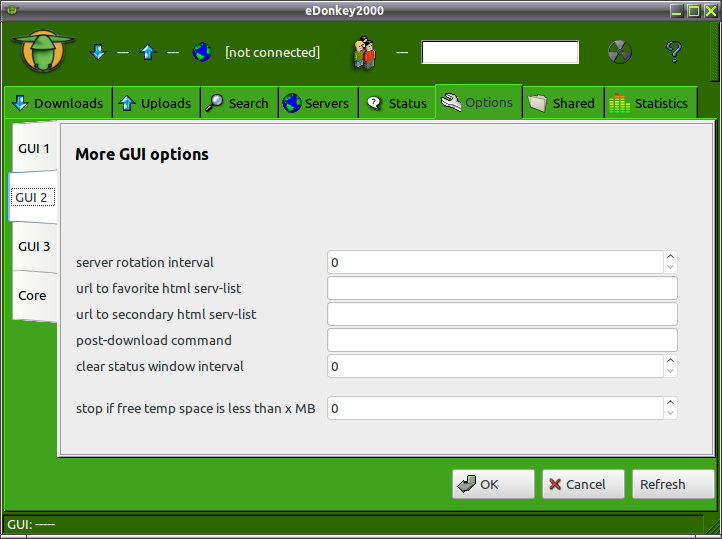722x539 pixels.
Task: Click the globe connection icon
Action: click(202, 52)
